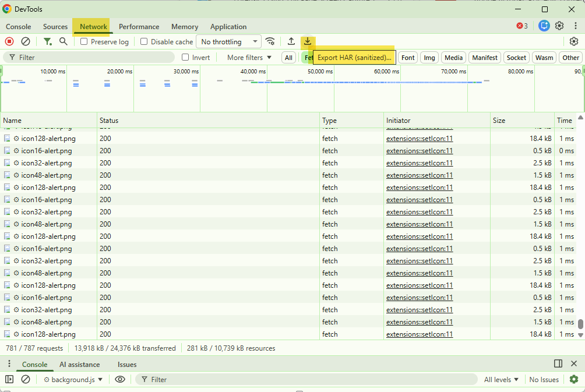Clear the network log
Viewport: 585px width, 392px height.
[x=26, y=41]
